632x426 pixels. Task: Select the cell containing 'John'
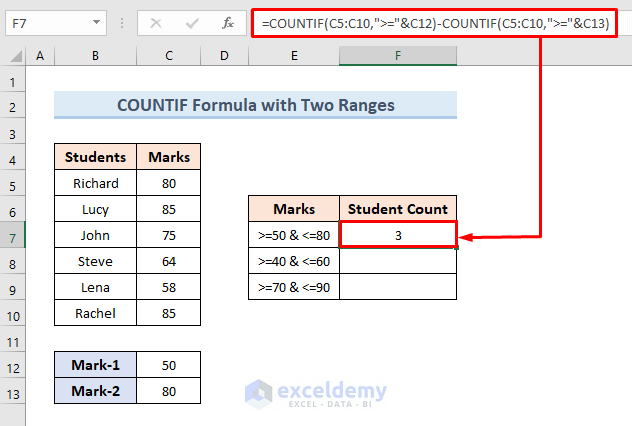coord(96,235)
